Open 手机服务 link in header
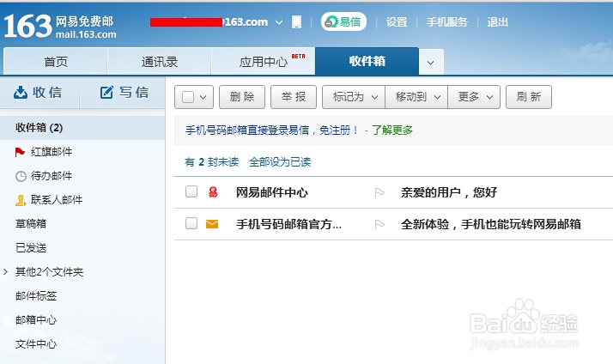The width and height of the screenshot is (613, 364). (446, 22)
